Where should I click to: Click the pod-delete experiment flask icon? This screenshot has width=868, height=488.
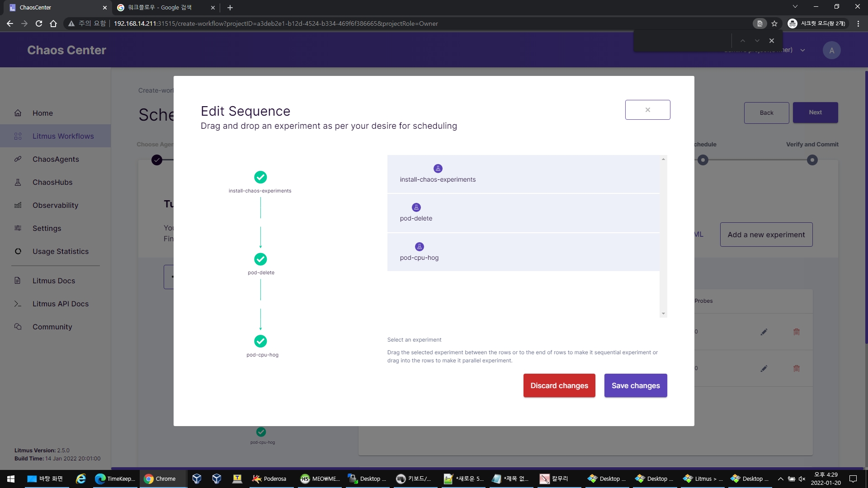[416, 207]
